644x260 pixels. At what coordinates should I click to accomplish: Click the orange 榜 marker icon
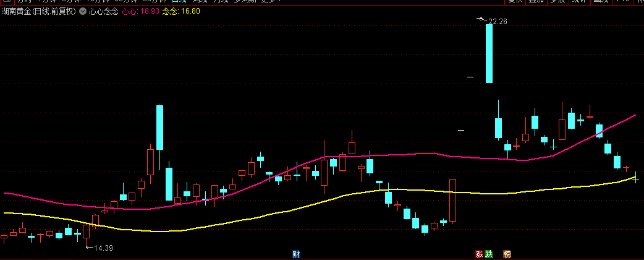(507, 254)
